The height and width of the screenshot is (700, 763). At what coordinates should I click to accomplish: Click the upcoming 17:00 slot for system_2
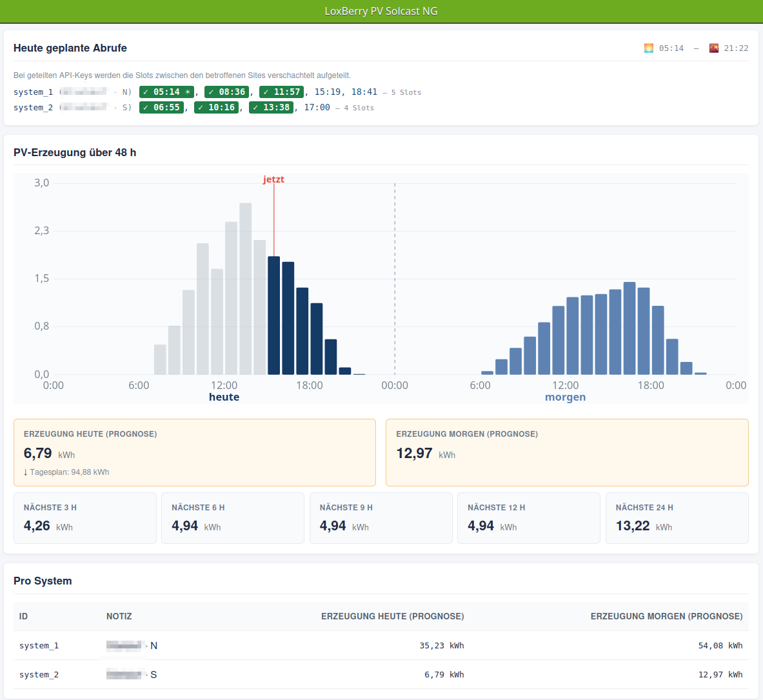pos(317,108)
